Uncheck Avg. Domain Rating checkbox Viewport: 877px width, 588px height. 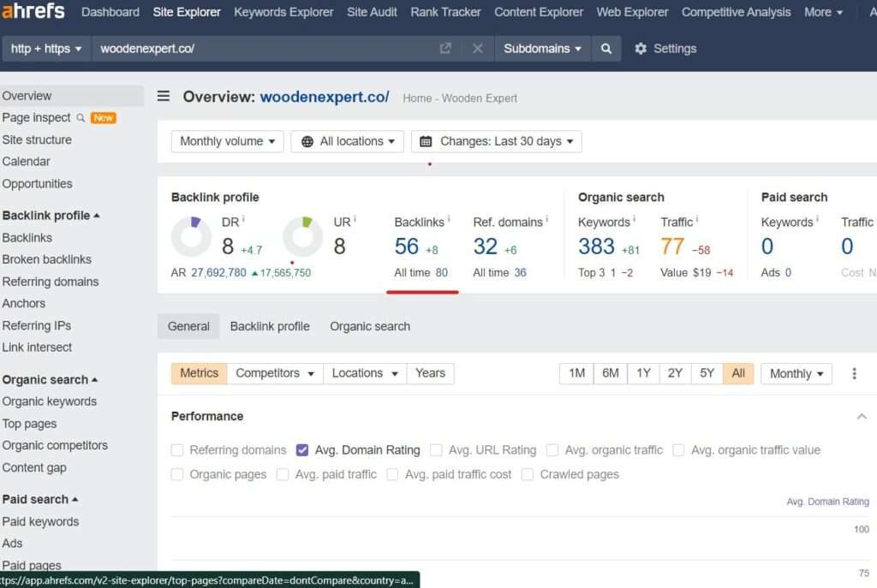[302, 450]
